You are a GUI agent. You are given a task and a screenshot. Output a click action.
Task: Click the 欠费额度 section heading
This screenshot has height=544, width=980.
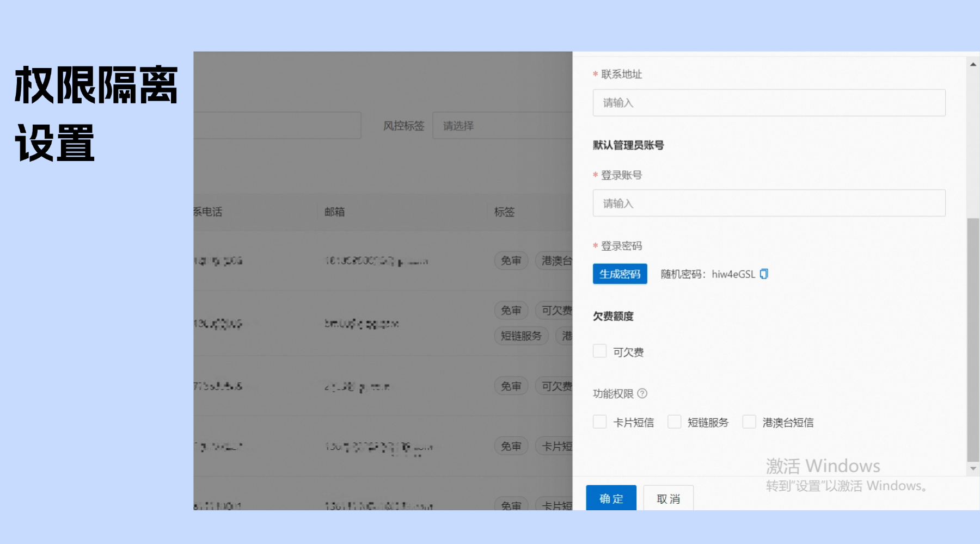coord(613,316)
